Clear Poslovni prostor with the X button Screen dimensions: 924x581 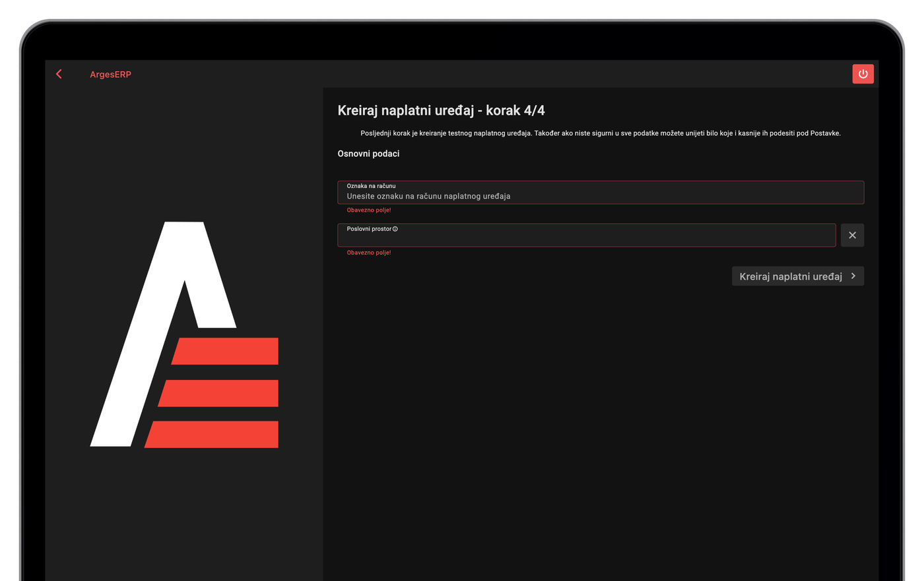click(852, 235)
